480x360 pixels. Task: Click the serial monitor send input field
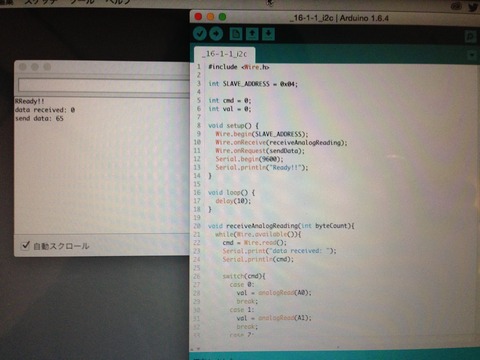point(104,85)
